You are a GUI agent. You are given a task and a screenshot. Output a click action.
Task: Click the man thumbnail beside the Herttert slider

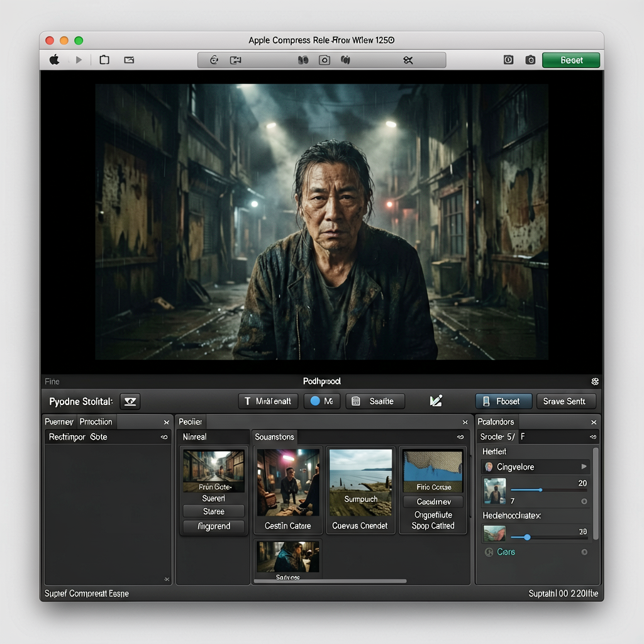[495, 491]
